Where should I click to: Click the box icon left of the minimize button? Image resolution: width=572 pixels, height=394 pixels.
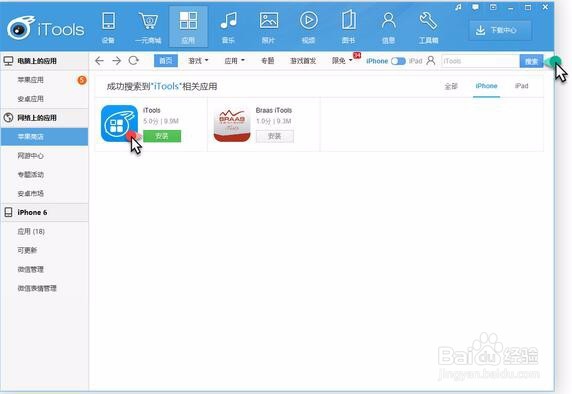point(493,7)
